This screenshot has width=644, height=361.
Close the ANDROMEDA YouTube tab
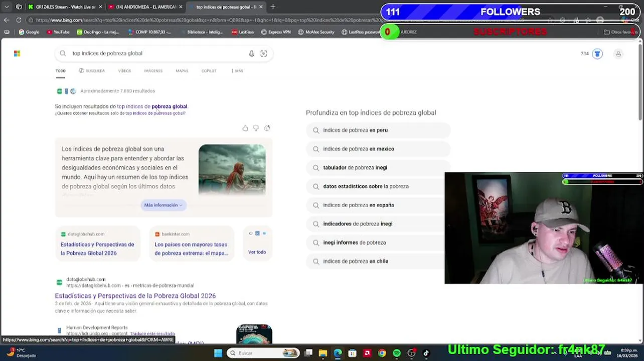tap(181, 7)
